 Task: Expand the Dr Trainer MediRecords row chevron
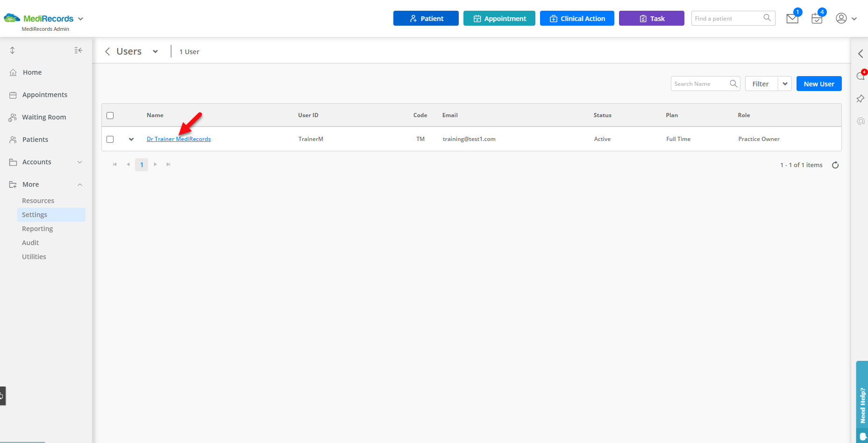[x=131, y=139]
